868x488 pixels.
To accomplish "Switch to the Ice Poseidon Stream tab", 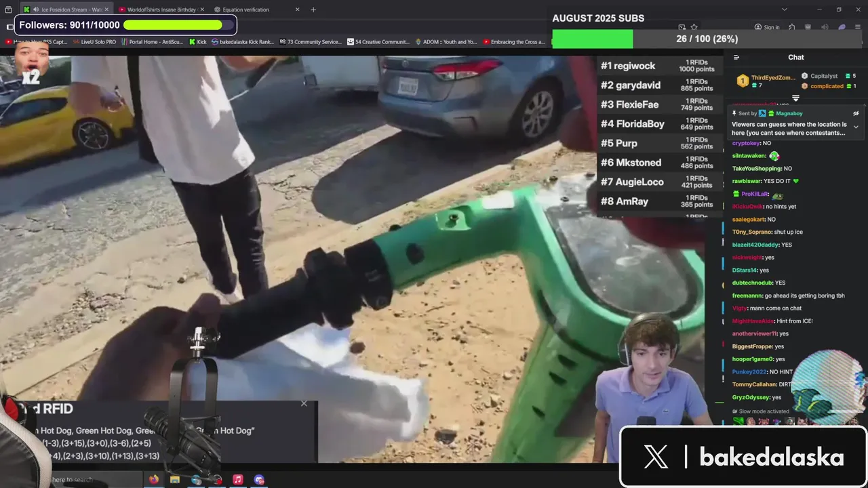I will pyautogui.click(x=66, y=9).
